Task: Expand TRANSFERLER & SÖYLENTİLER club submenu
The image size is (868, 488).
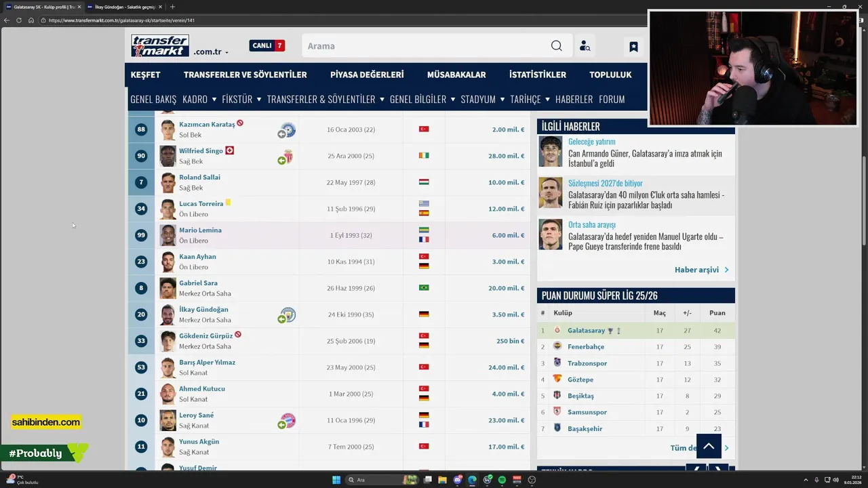Action: click(x=325, y=99)
